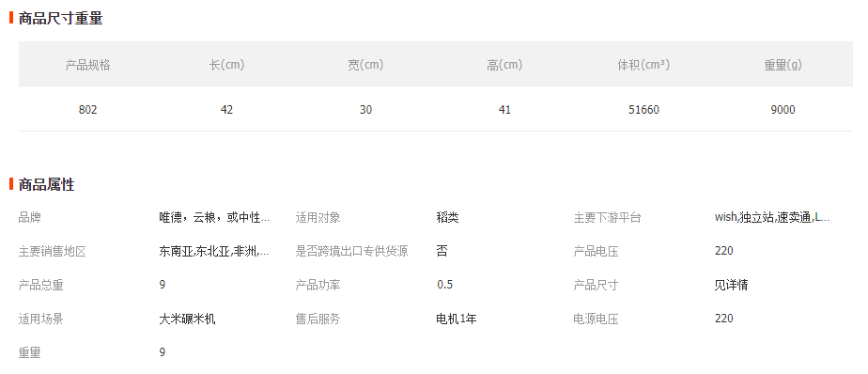Viewport: 868px width, 374px height.
Task: Click the width value 30
Action: click(365, 110)
